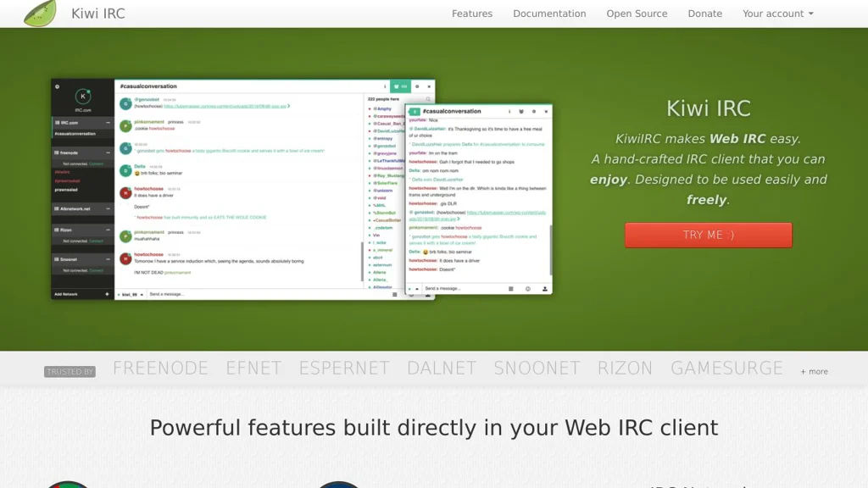
Task: Open channel settings gear in large demo window
Action: [x=417, y=86]
